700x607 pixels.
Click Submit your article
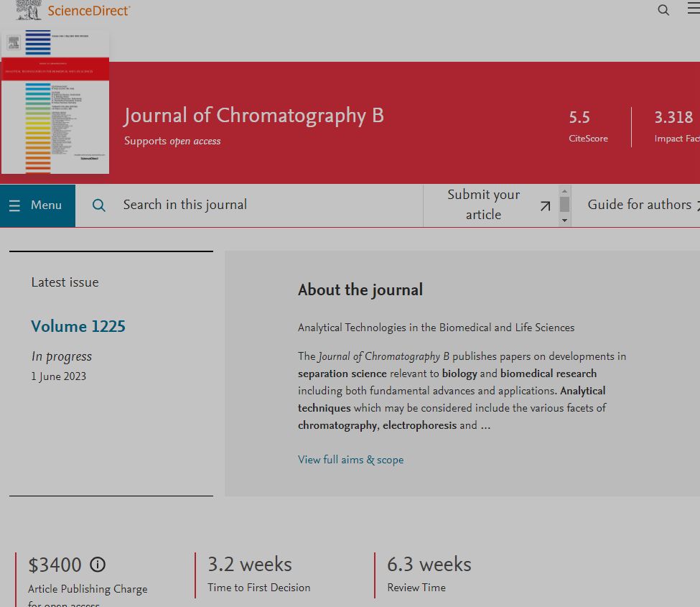click(x=484, y=205)
